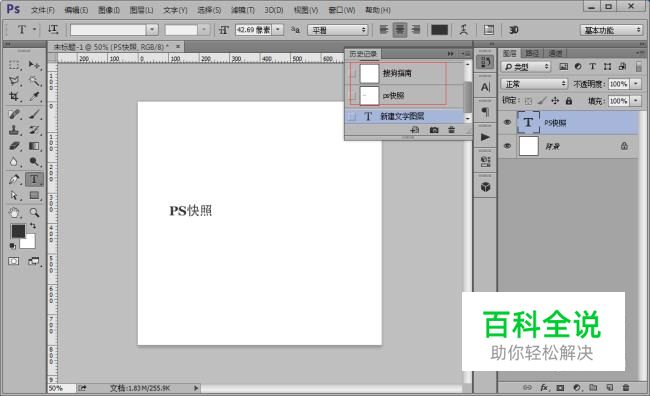Select the Path Selection tool

click(x=14, y=195)
